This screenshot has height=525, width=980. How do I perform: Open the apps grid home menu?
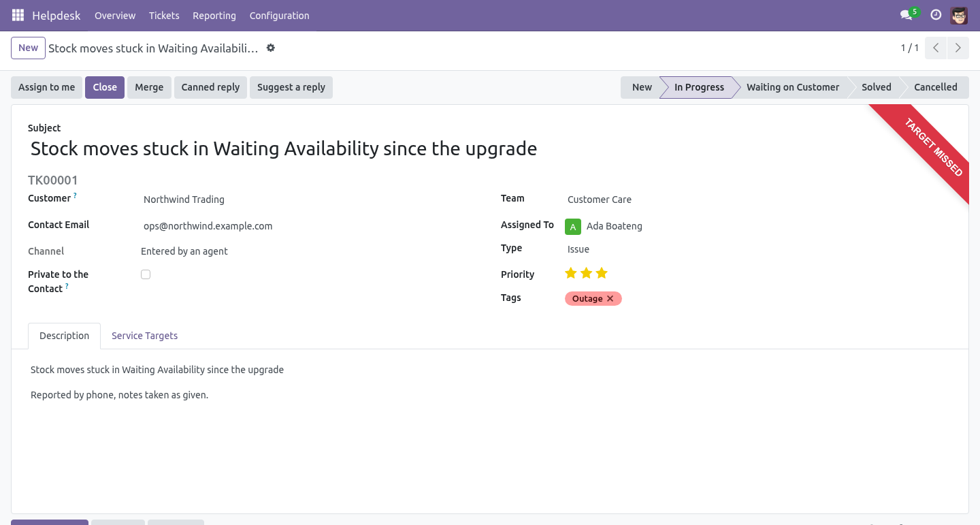point(18,15)
